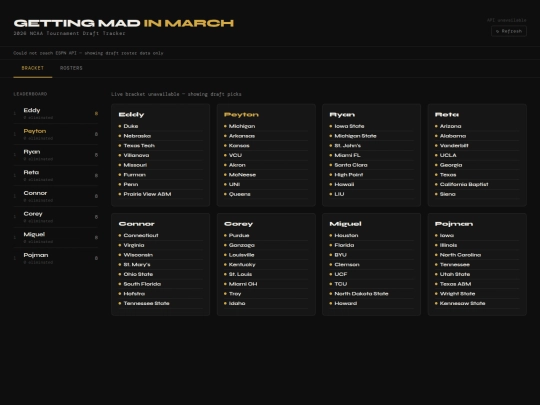Select Peyton in the leaderboard
The height and width of the screenshot is (405, 540).
click(x=56, y=134)
